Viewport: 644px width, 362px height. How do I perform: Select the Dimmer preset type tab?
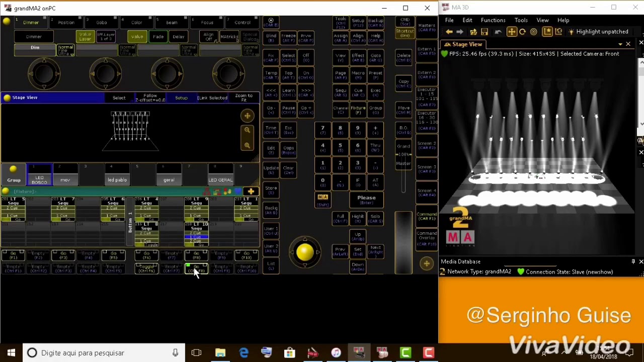coord(31,23)
